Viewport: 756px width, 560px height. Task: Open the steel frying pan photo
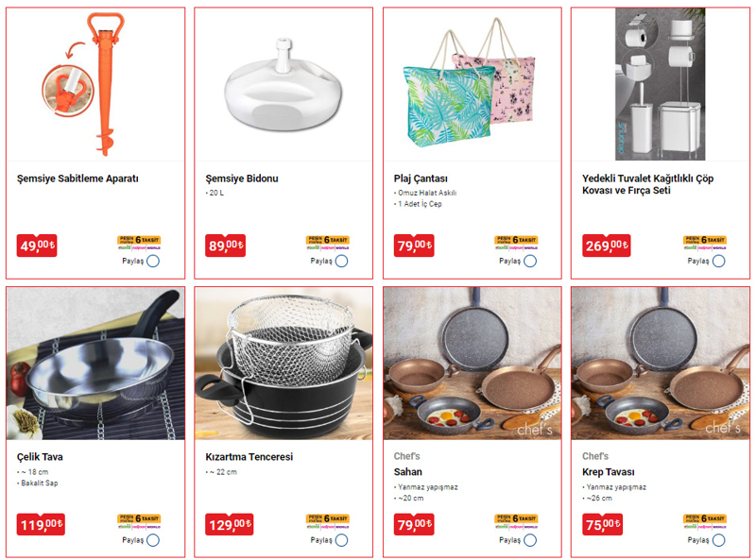click(95, 364)
